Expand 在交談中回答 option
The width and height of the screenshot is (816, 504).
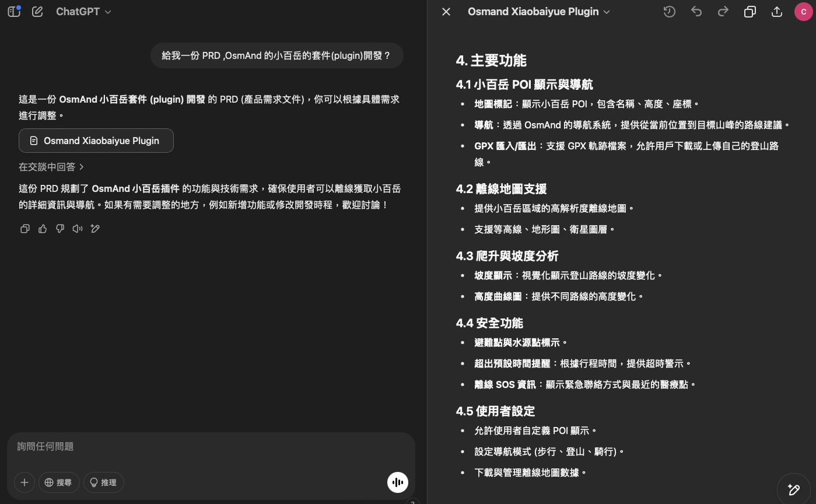[x=51, y=167]
